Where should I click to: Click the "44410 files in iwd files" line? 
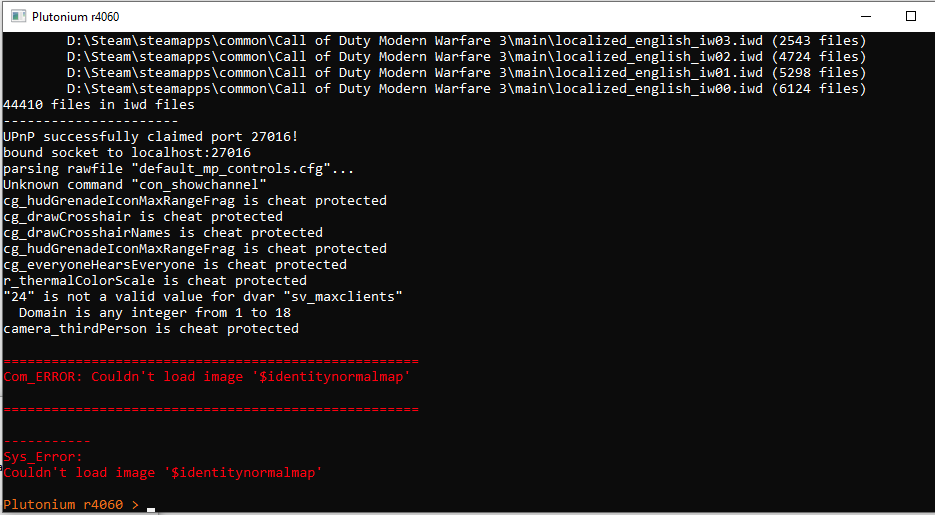pos(99,105)
